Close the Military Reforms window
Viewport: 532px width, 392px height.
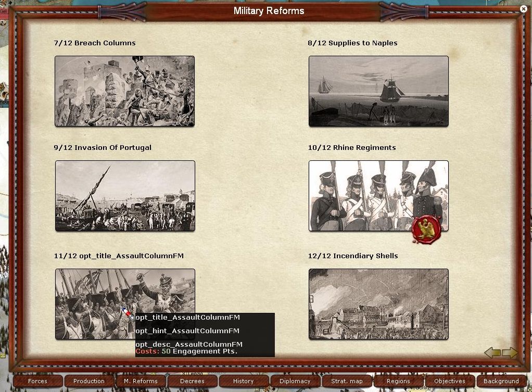524,9
